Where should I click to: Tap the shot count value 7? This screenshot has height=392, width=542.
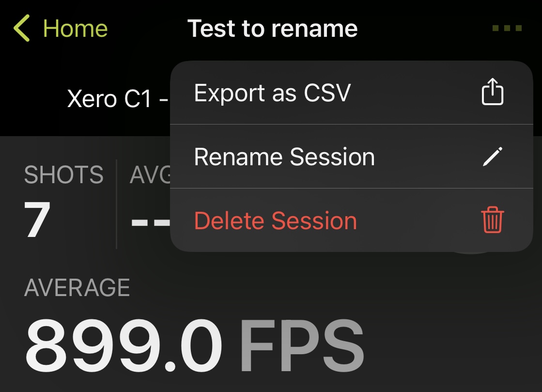tap(37, 220)
